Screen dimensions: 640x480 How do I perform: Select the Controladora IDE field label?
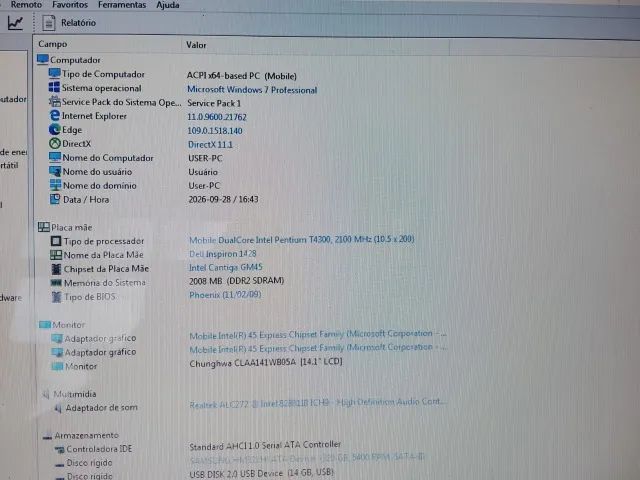99,449
